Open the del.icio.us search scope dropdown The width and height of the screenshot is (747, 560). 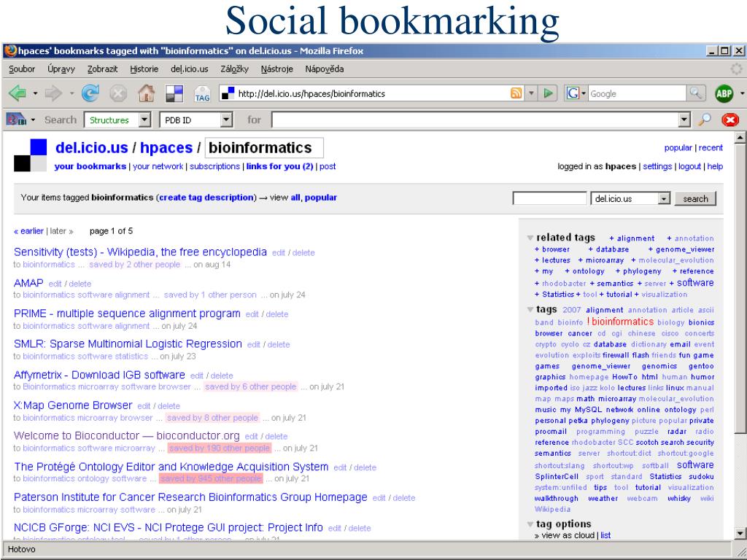click(664, 198)
